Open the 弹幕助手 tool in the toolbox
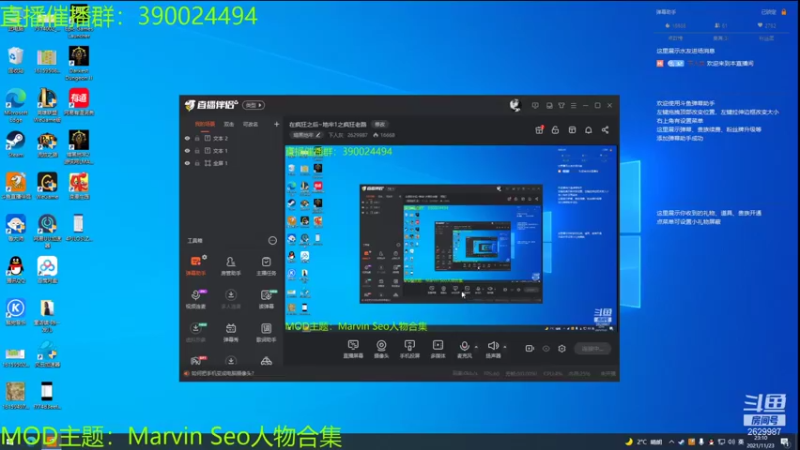 point(196,266)
